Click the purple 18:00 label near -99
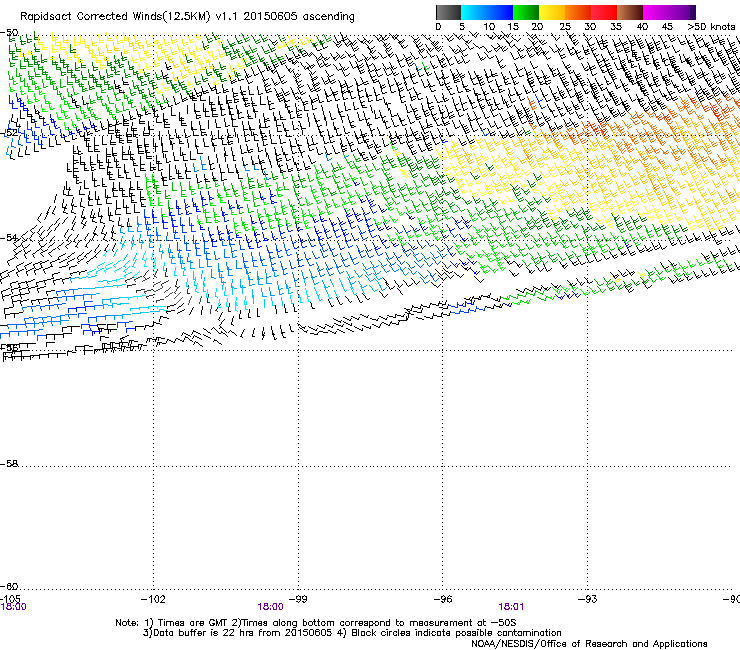Screen dimensions: 740x650 [270, 607]
